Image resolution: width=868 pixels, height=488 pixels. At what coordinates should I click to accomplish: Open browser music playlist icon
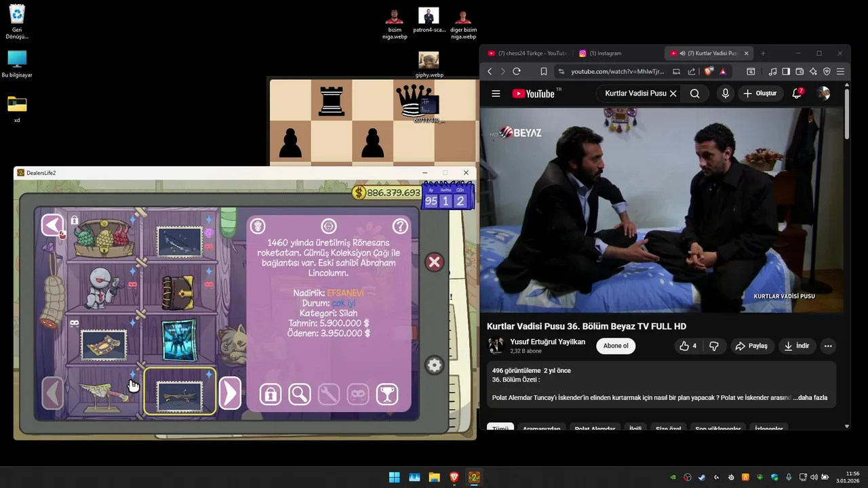point(772,71)
